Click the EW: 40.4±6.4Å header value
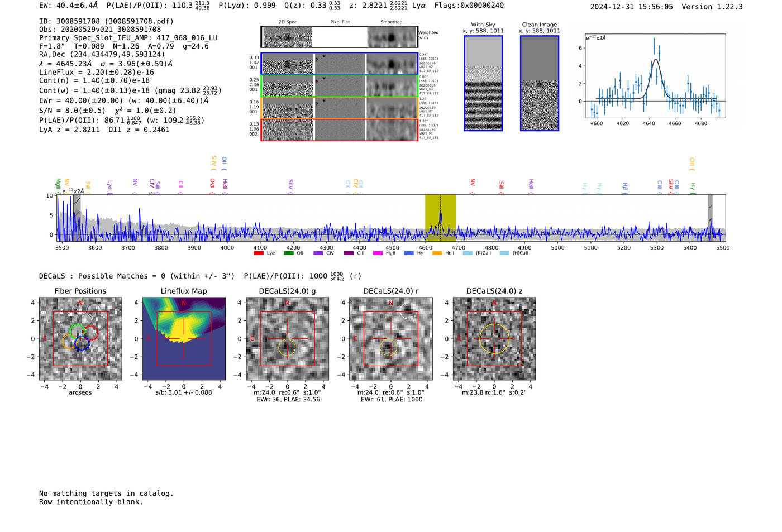The height and width of the screenshot is (532, 782). (68, 6)
